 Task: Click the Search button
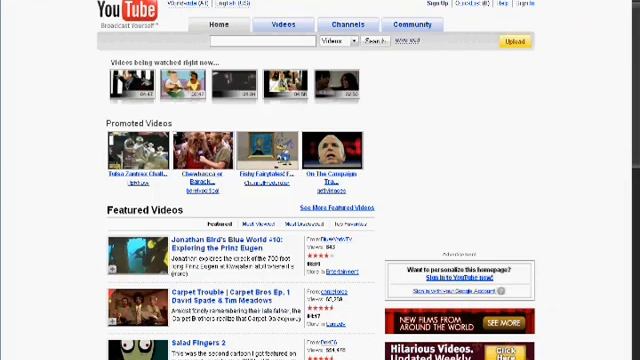point(376,41)
